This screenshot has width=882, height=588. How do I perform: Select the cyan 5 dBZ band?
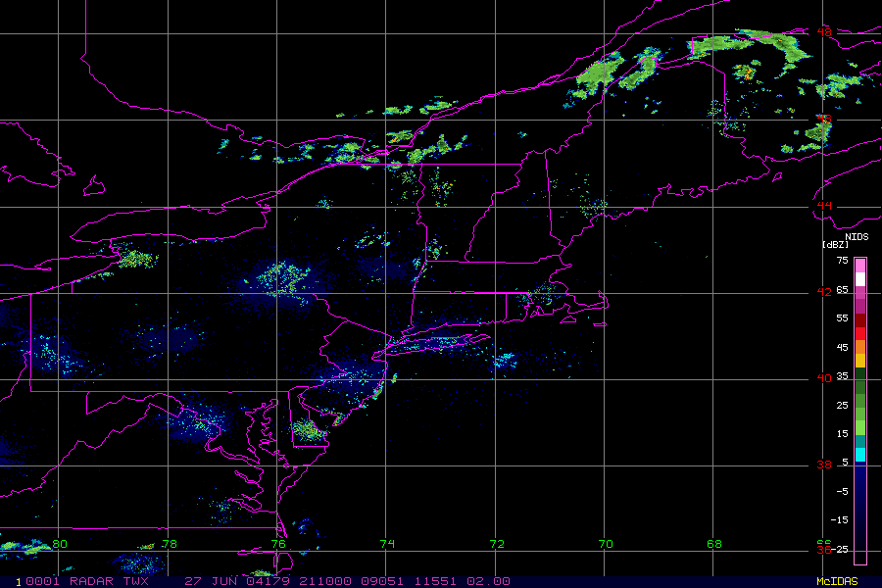click(860, 455)
